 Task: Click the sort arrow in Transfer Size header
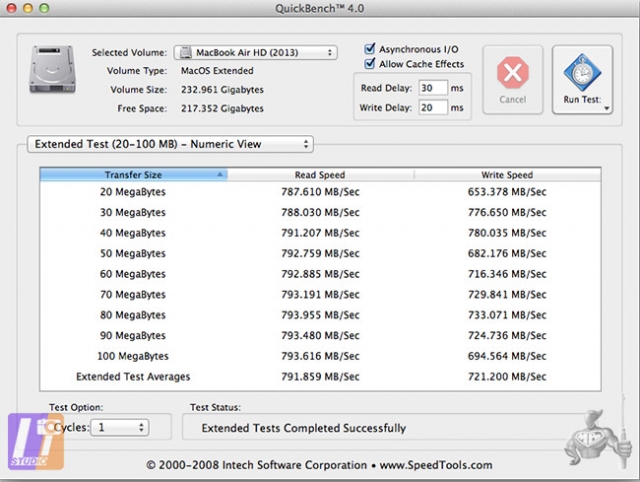coord(220,174)
